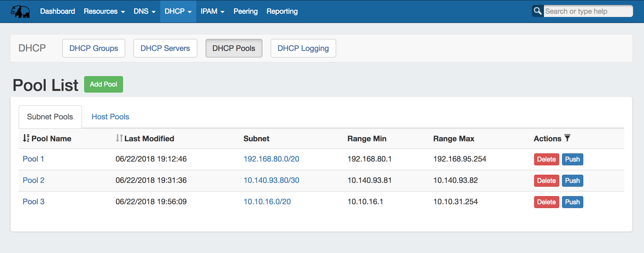Open the DNS dropdown menu
Image resolution: width=644 pixels, height=253 pixels.
pos(144,12)
